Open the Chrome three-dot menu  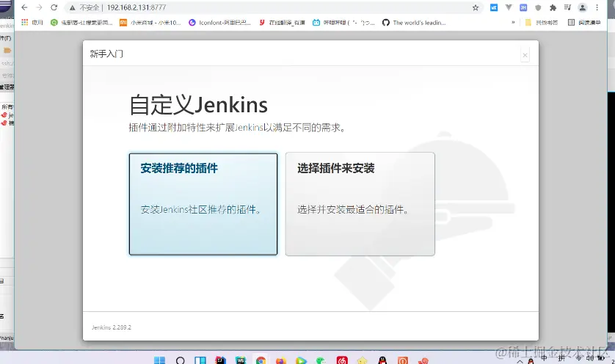(597, 7)
